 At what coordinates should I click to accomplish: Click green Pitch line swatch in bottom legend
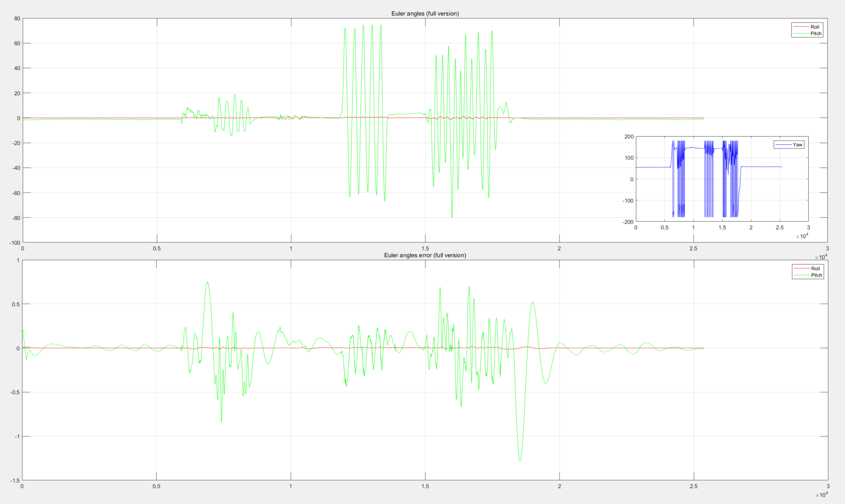(x=801, y=275)
